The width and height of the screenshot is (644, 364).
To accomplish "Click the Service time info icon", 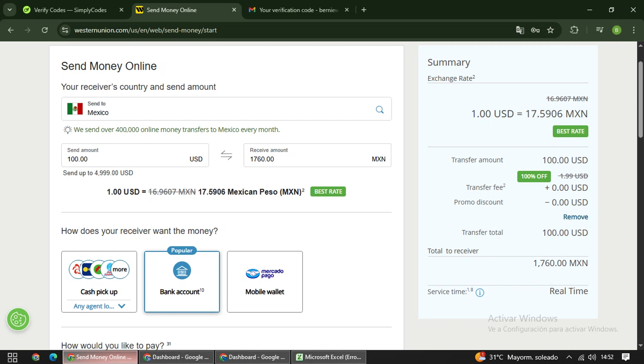I will click(x=480, y=293).
